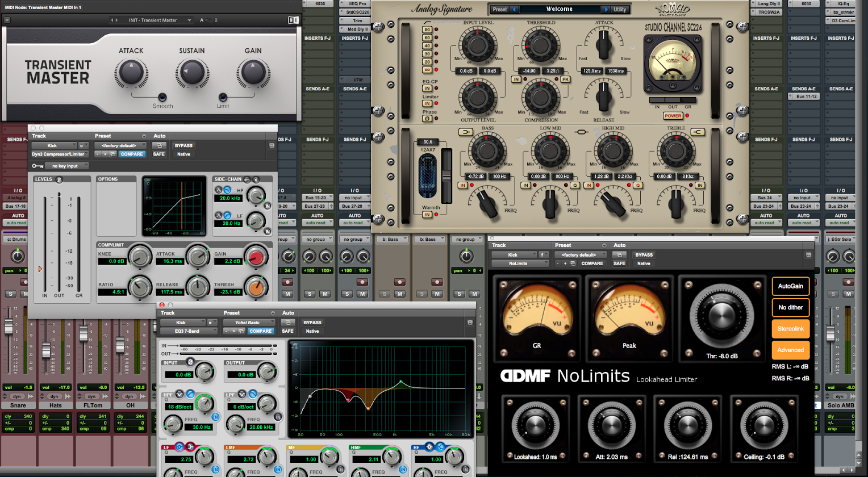Toggle the HPF IN button in EQ3
The width and height of the screenshot is (868, 477).
[216, 417]
